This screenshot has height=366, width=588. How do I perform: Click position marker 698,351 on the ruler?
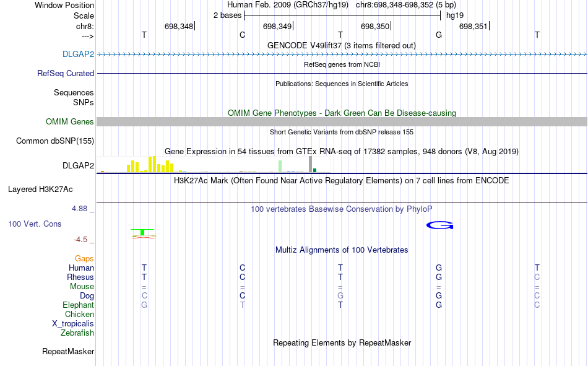pyautogui.click(x=473, y=26)
